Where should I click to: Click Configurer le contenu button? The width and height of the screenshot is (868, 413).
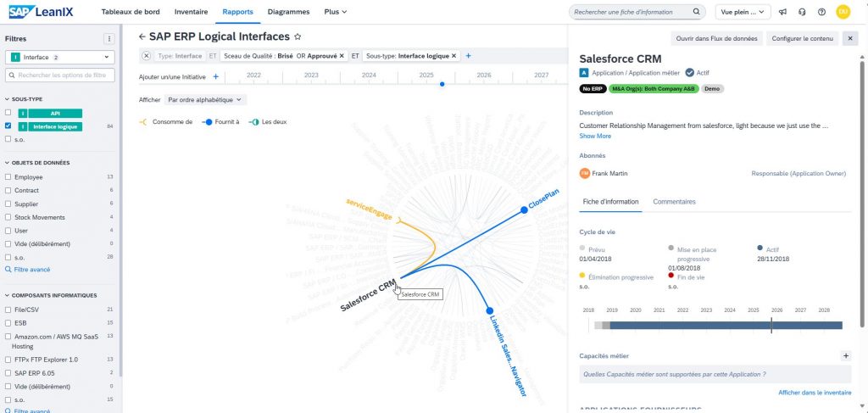pyautogui.click(x=802, y=38)
